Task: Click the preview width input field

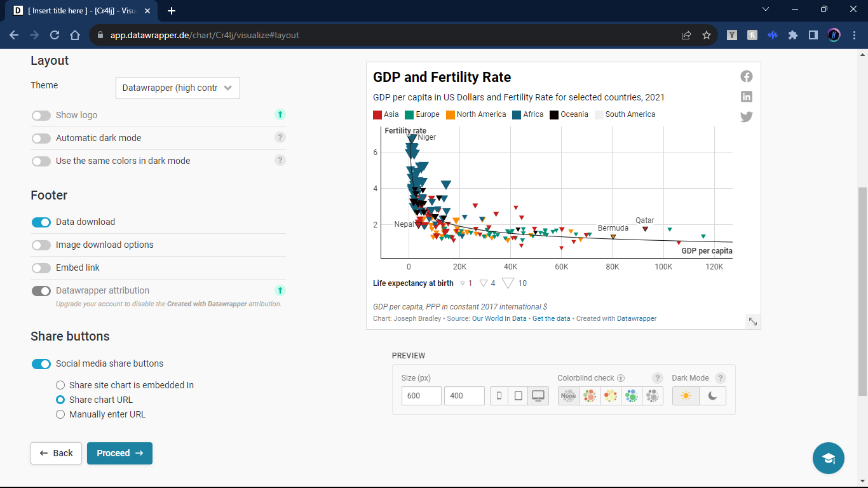Action: pyautogui.click(x=421, y=396)
